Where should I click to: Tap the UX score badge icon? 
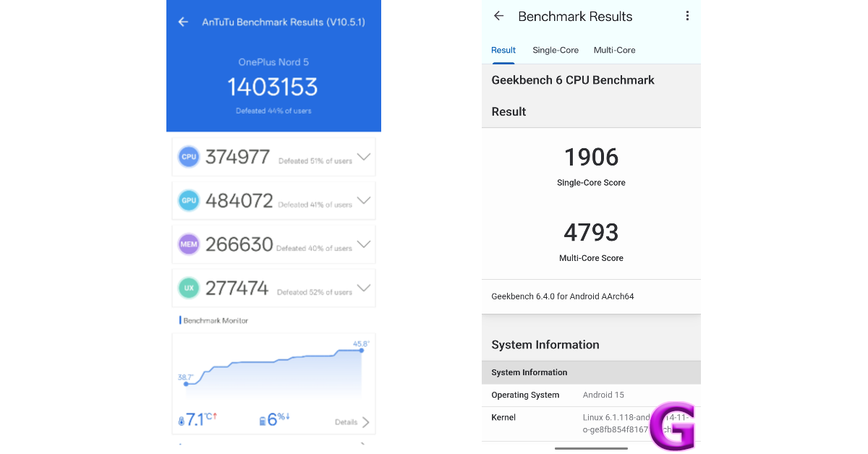tap(189, 288)
